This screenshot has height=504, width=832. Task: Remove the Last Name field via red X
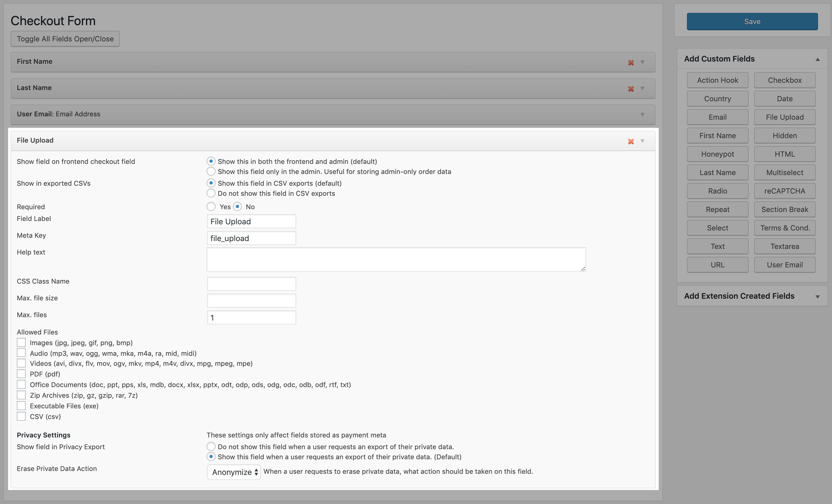pos(630,89)
